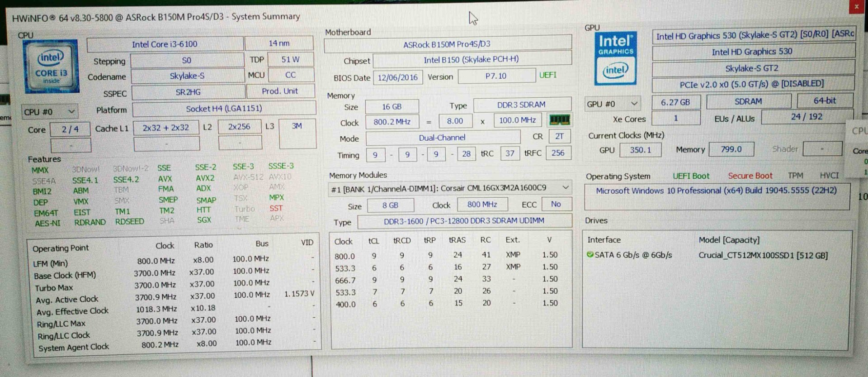Click the GPU memory value 6.27 GB
Image resolution: width=868 pixels, height=377 pixels.
(x=675, y=102)
